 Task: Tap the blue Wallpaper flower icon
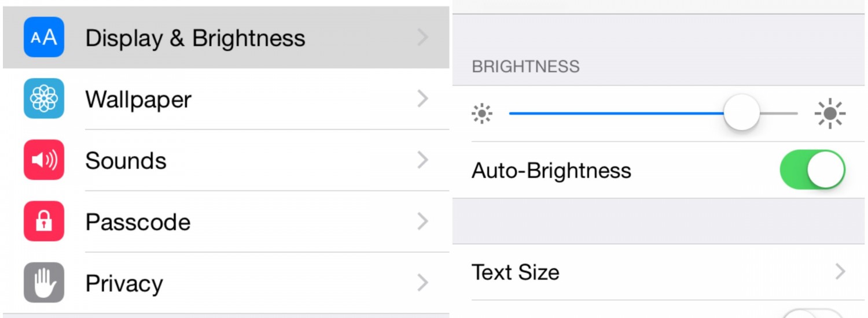point(44,99)
